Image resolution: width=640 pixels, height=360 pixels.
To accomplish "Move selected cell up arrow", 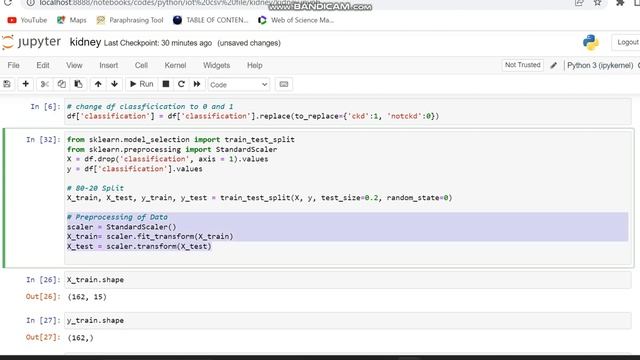I will coord(98,84).
